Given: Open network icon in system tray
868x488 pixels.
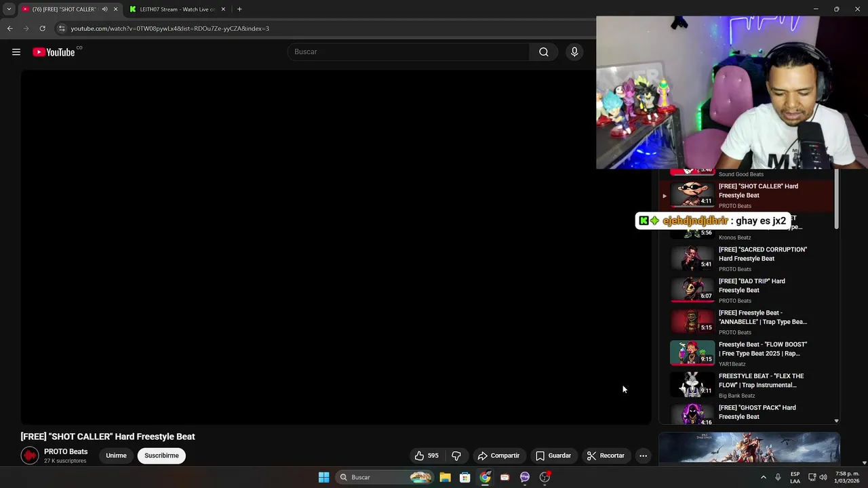Looking at the screenshot, I should [812, 477].
